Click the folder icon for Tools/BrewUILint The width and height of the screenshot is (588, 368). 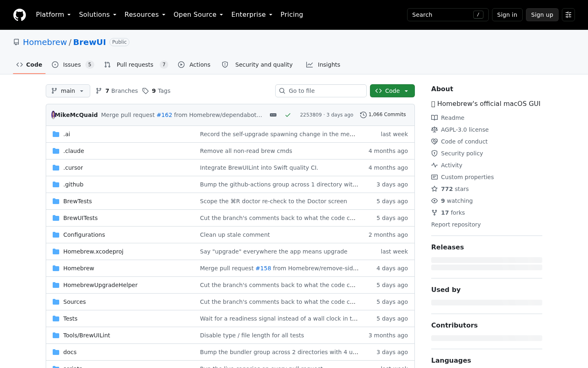(x=56, y=335)
